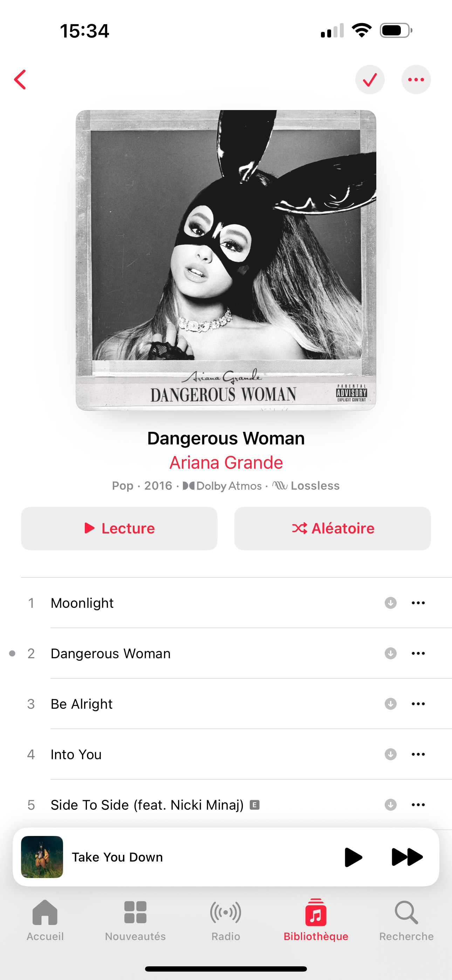Download the Be Alright track

[x=390, y=704]
